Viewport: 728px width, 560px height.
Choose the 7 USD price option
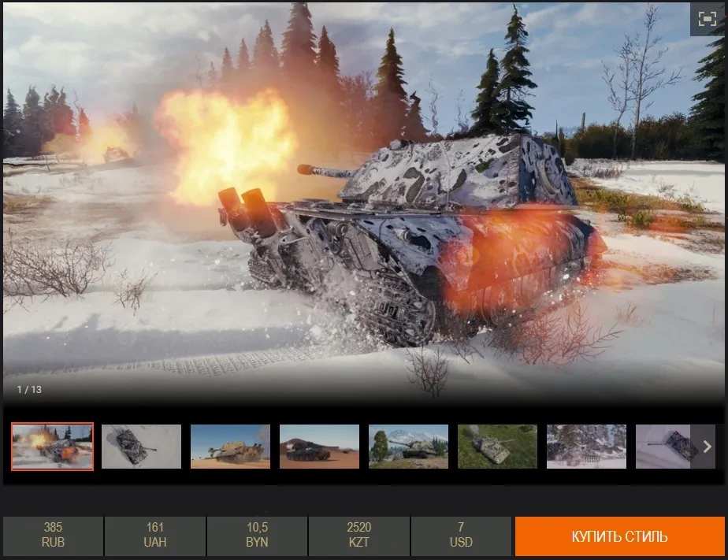click(461, 536)
